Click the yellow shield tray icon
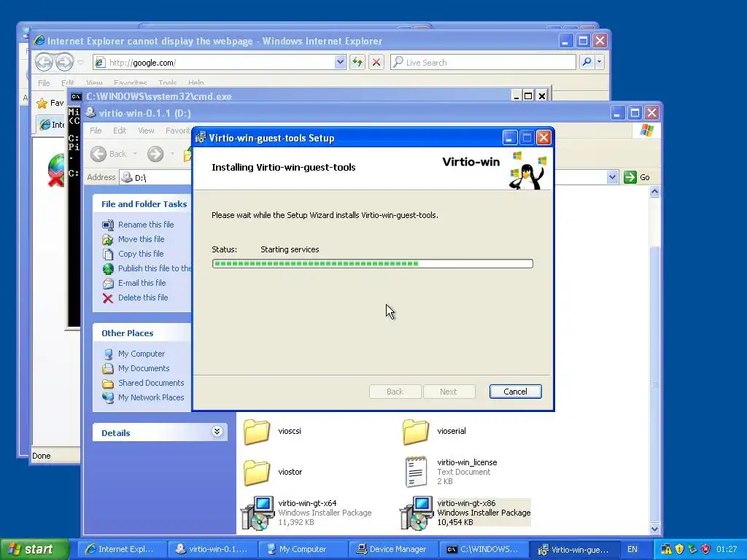 (x=679, y=549)
